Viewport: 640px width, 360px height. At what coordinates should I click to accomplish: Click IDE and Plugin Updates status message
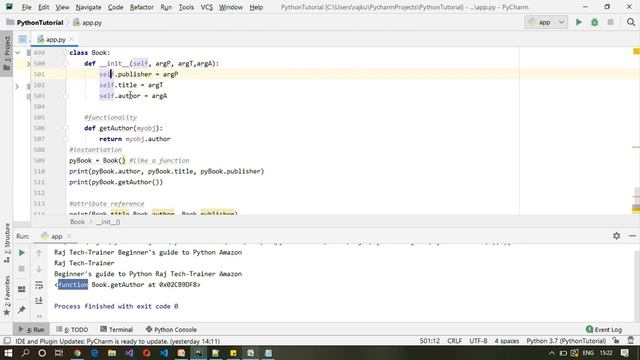118,341
